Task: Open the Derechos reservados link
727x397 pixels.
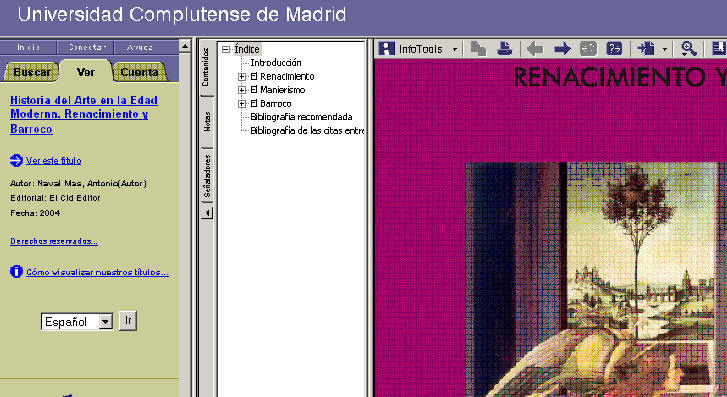Action: 54,241
